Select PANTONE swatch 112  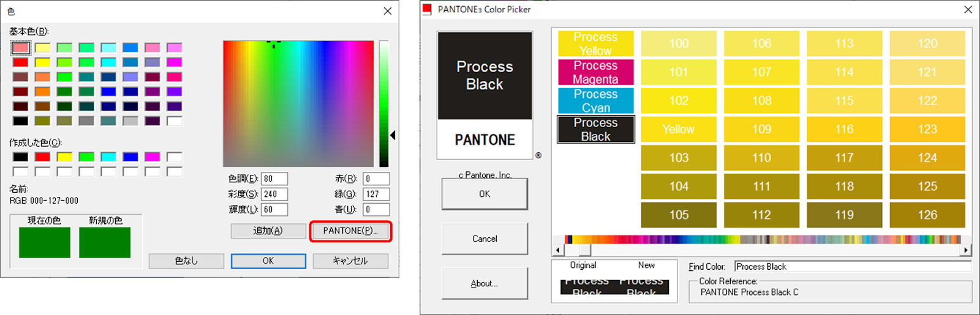[761, 215]
